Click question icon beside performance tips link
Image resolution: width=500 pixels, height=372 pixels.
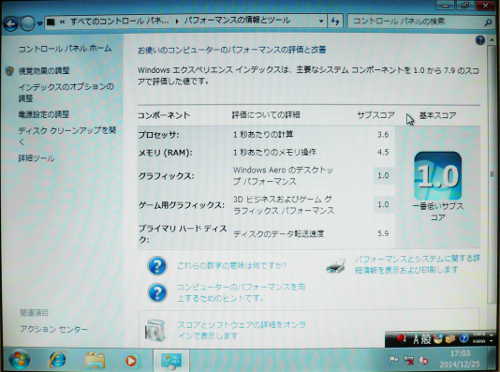157,293
